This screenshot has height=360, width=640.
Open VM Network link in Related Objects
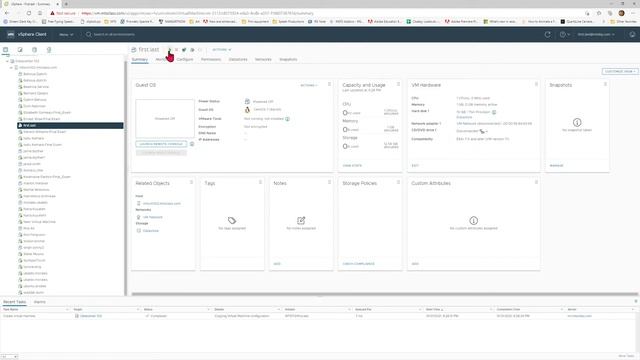point(153,217)
